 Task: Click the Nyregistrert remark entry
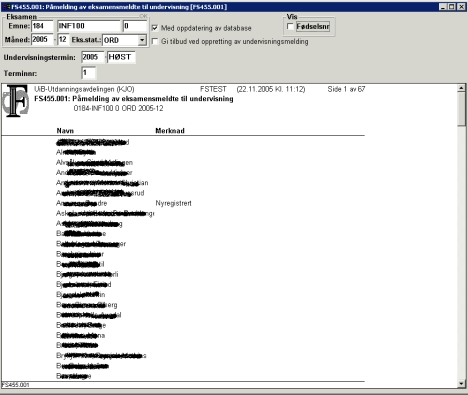(x=173, y=203)
